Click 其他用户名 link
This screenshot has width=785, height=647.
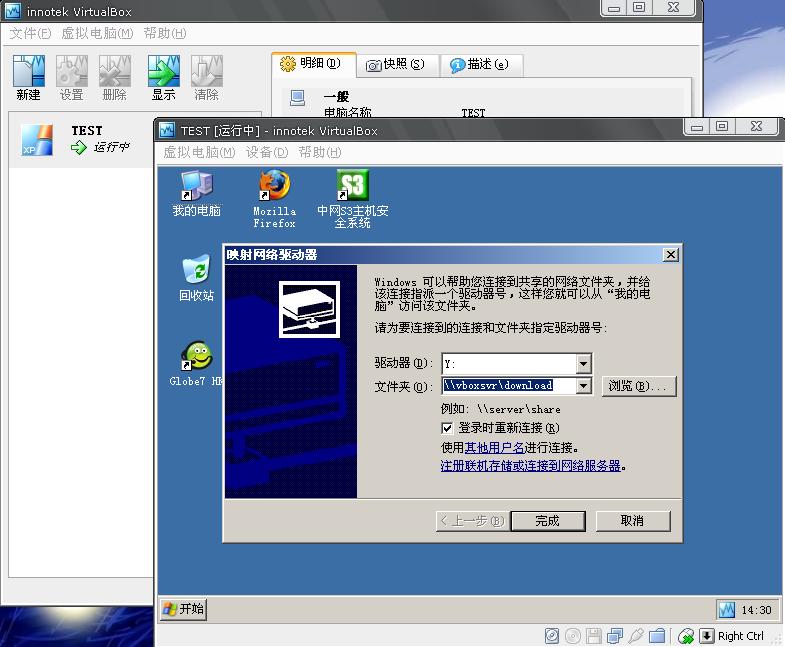(494, 447)
